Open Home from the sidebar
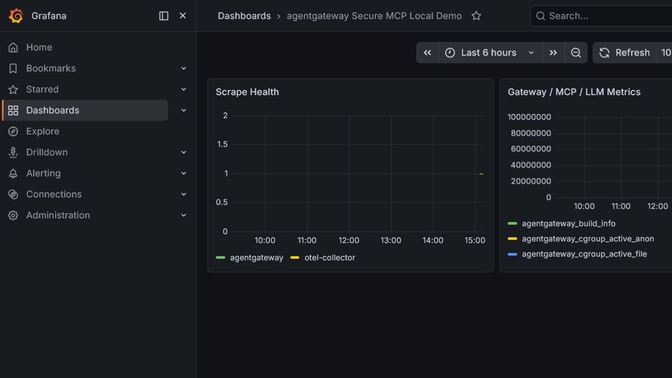The width and height of the screenshot is (672, 378). 39,47
